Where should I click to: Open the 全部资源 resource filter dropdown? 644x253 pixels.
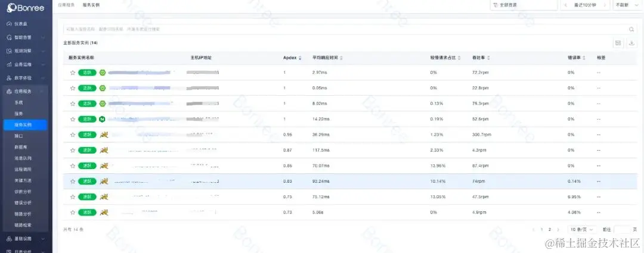[x=524, y=5]
